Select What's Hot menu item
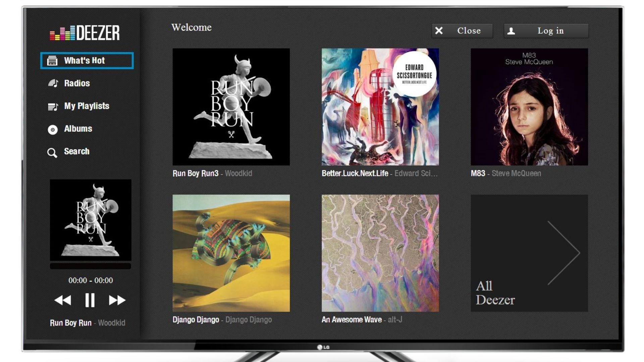The height and width of the screenshot is (362, 644). tap(87, 60)
